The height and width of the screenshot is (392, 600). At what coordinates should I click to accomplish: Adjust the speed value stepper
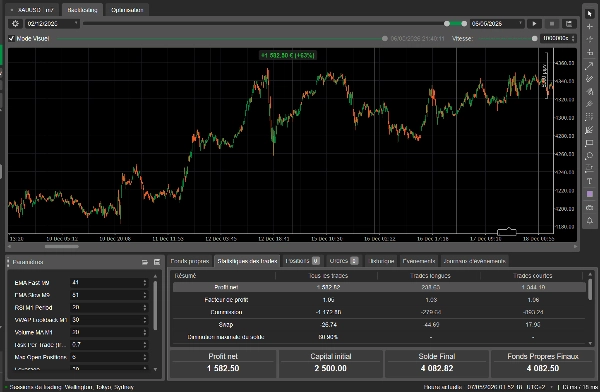573,38
